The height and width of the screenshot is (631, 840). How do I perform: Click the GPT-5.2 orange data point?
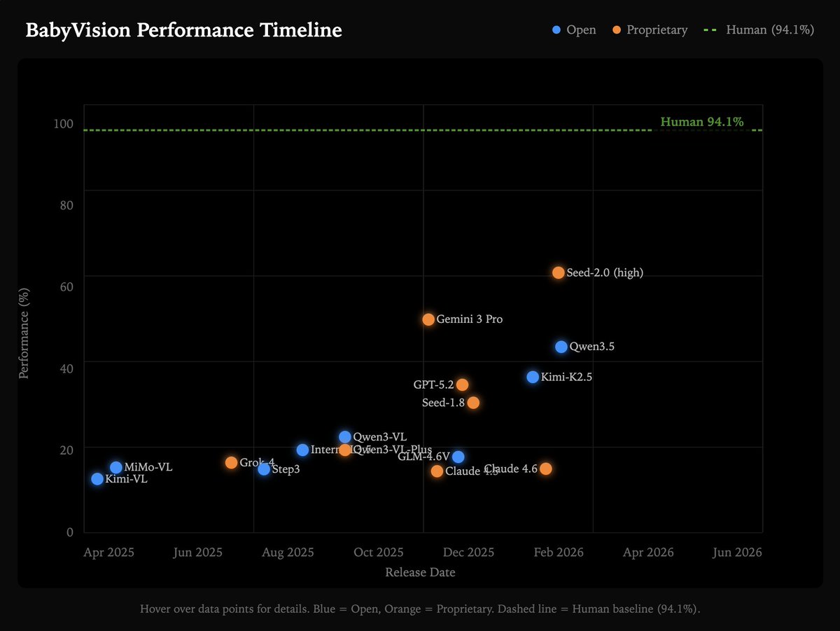462,384
